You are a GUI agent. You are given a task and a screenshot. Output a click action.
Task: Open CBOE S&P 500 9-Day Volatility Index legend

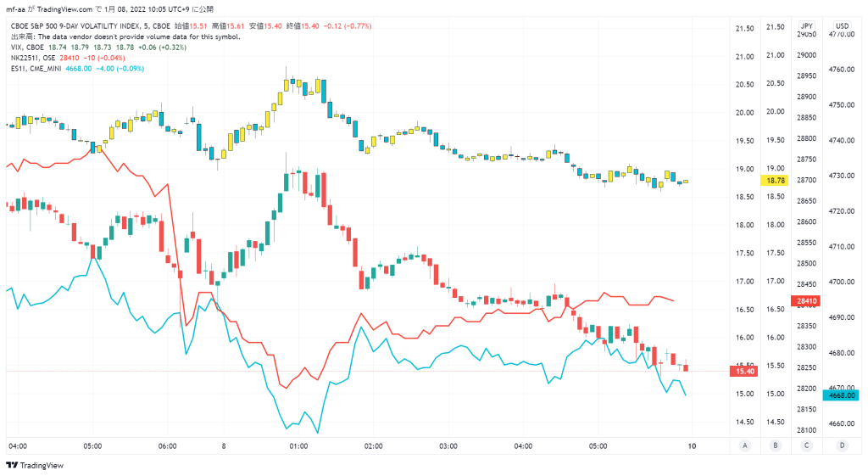tap(91, 26)
